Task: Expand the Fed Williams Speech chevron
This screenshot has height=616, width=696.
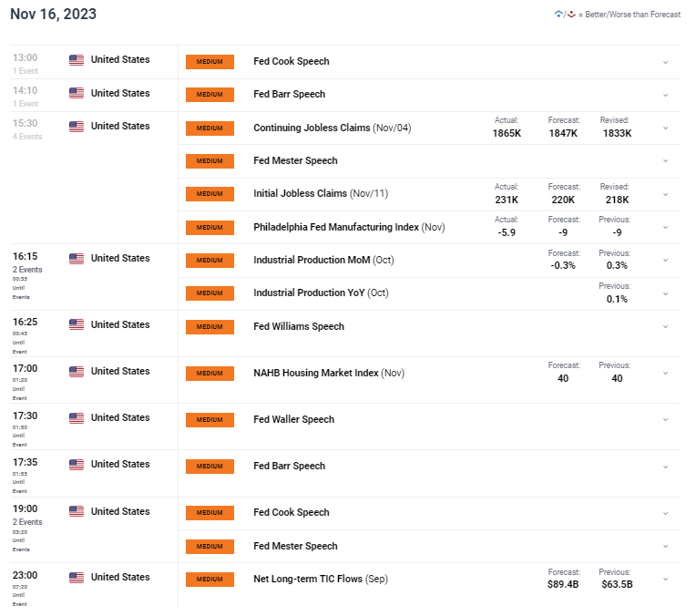Action: [665, 327]
